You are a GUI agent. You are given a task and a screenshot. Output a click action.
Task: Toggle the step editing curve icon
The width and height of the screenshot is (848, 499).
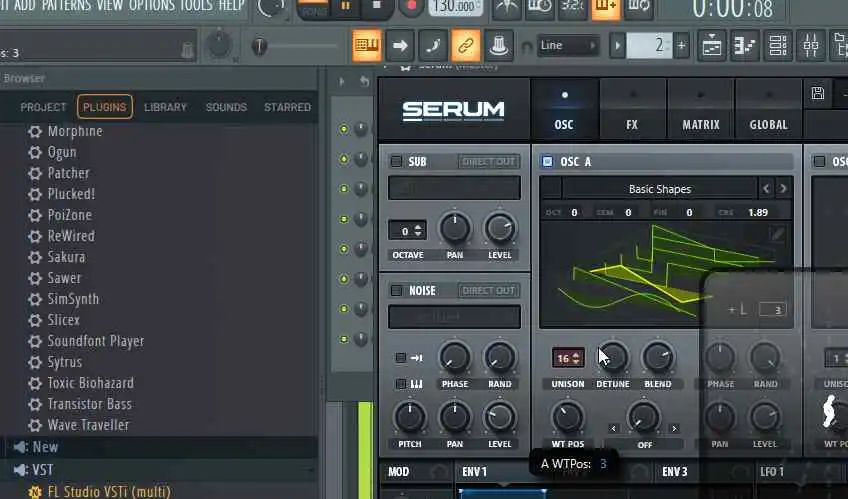(x=433, y=45)
